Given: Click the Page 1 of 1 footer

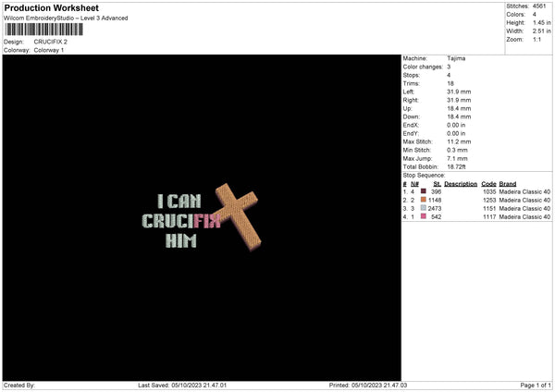Looking at the screenshot, I should (536, 386).
